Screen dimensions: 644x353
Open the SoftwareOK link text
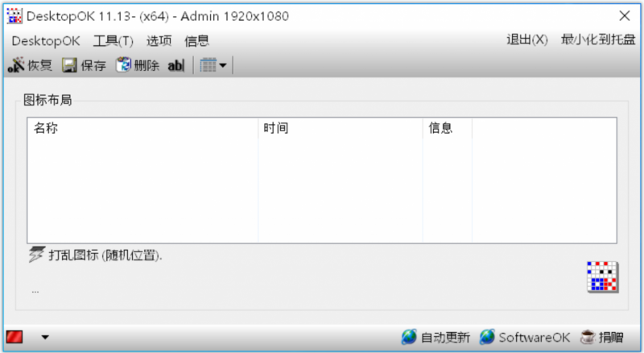click(535, 338)
